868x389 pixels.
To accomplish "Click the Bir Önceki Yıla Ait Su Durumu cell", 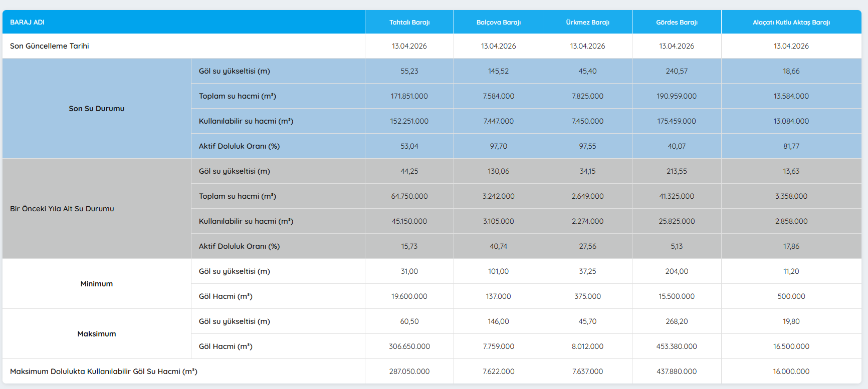I will [x=62, y=209].
